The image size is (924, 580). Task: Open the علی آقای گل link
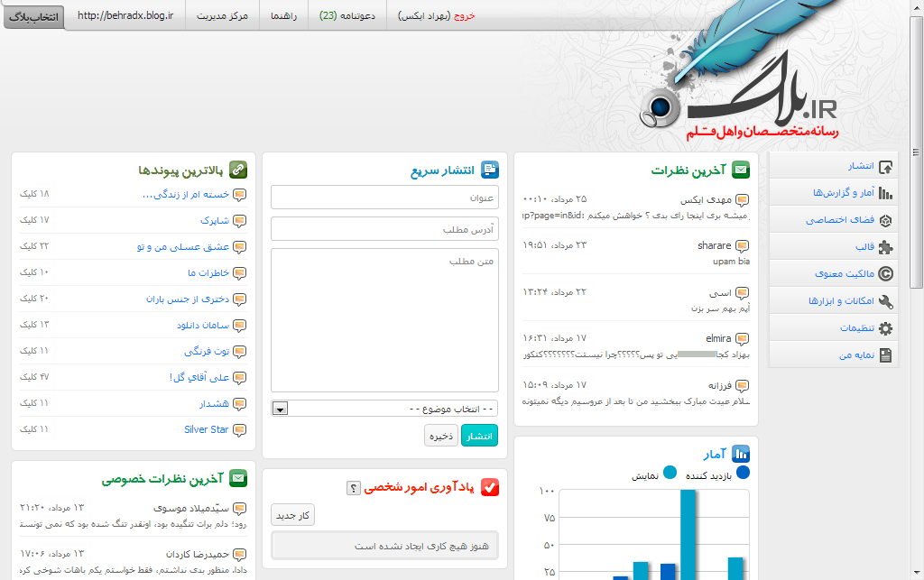coord(199,377)
